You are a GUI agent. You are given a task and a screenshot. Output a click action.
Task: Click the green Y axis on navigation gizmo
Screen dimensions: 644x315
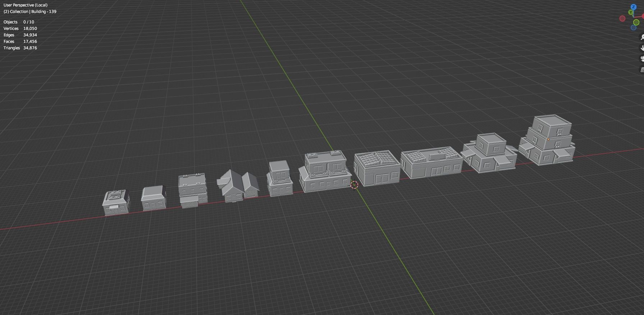pyautogui.click(x=631, y=12)
